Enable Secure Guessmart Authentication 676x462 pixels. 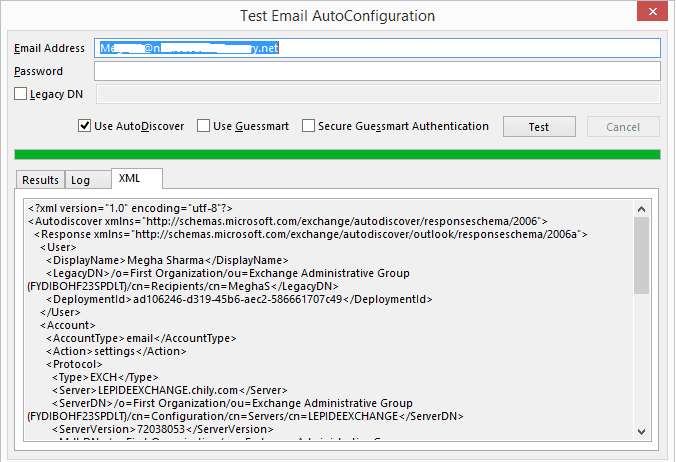pyautogui.click(x=309, y=126)
